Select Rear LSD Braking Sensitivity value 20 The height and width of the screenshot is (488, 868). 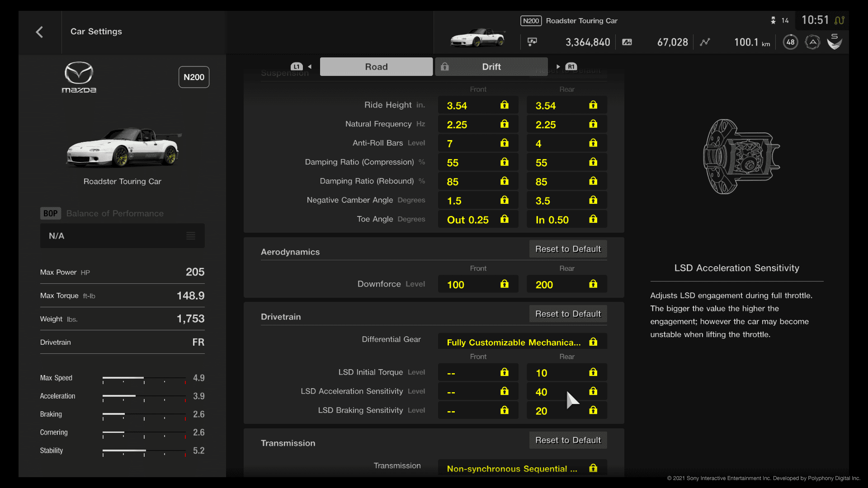pos(542,411)
